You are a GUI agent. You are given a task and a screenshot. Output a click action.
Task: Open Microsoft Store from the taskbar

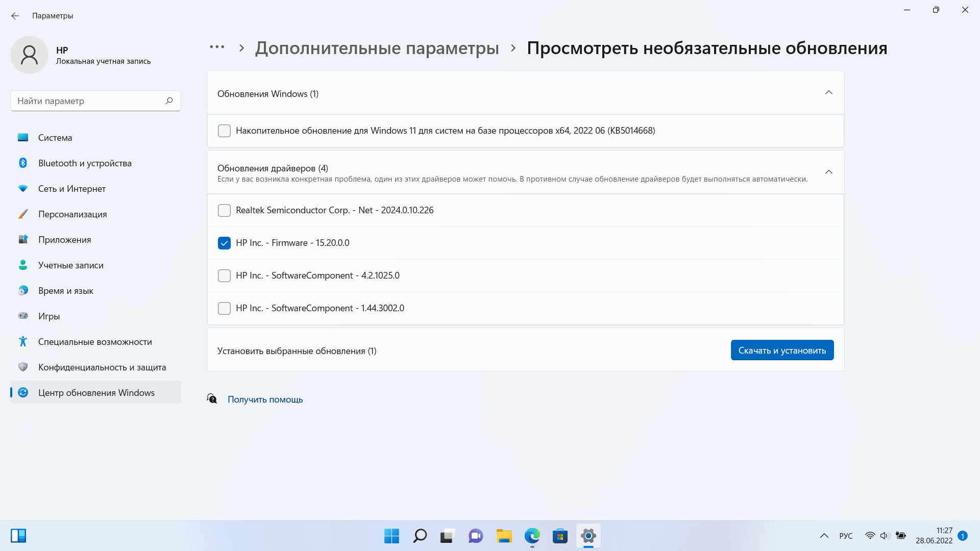tap(560, 536)
